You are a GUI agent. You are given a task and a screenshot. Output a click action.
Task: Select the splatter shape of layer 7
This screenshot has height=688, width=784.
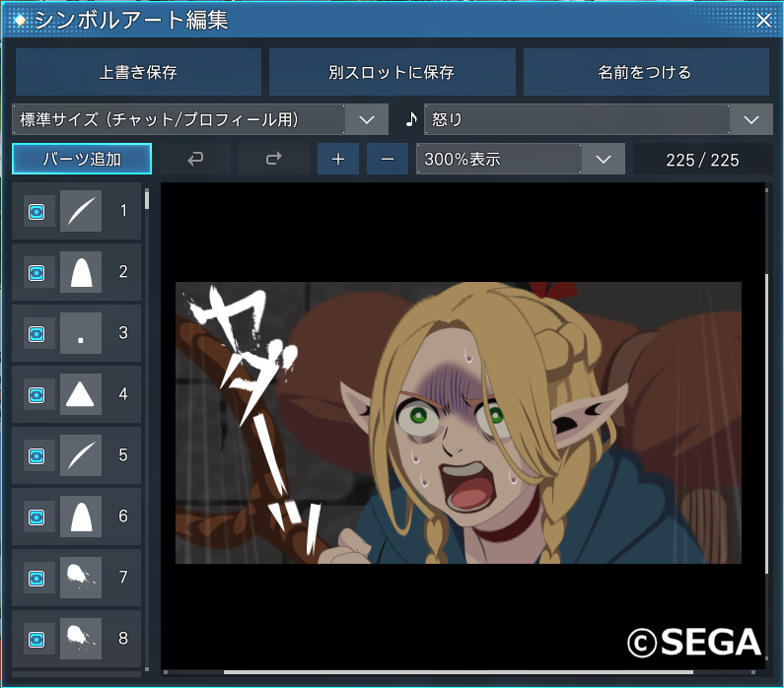click(81, 578)
